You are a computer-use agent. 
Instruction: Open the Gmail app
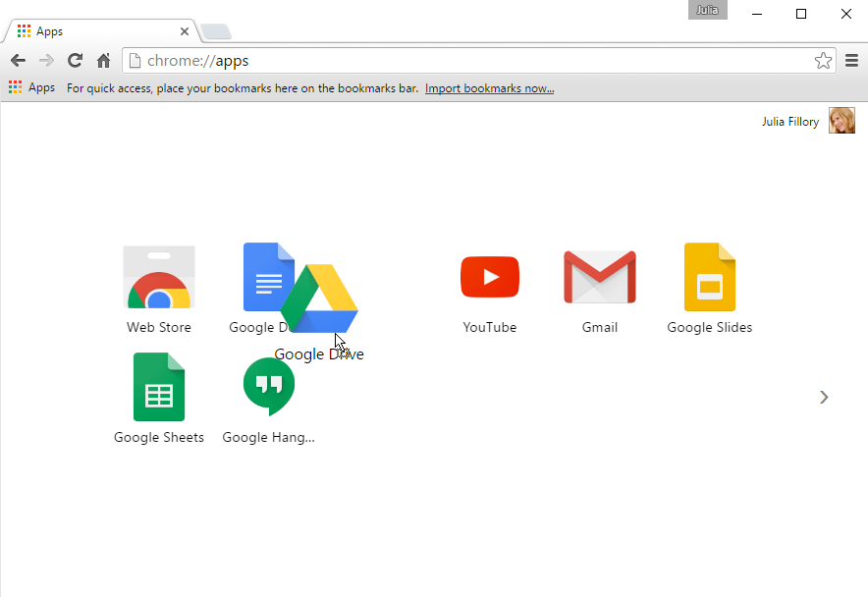[599, 279]
